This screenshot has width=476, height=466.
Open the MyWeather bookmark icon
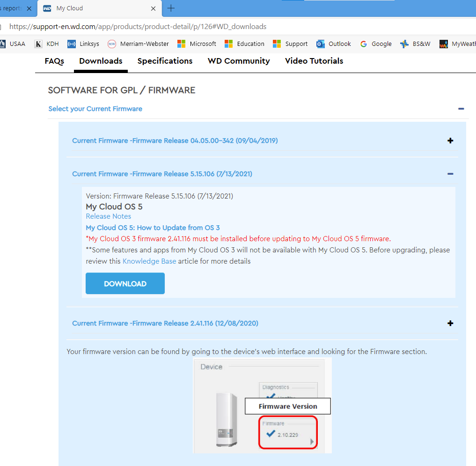[x=444, y=44]
